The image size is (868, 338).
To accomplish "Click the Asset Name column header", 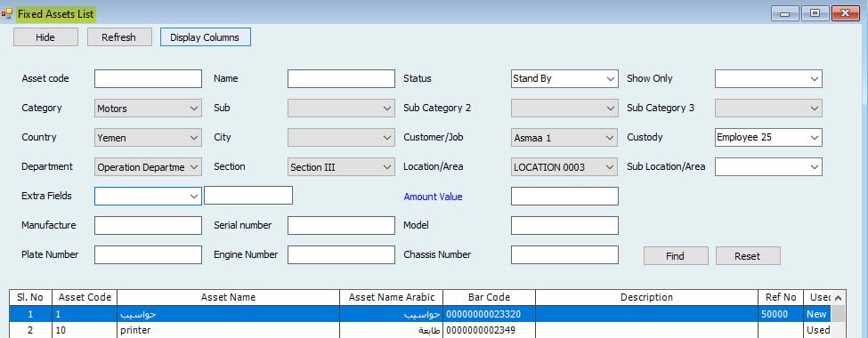I will click(229, 297).
